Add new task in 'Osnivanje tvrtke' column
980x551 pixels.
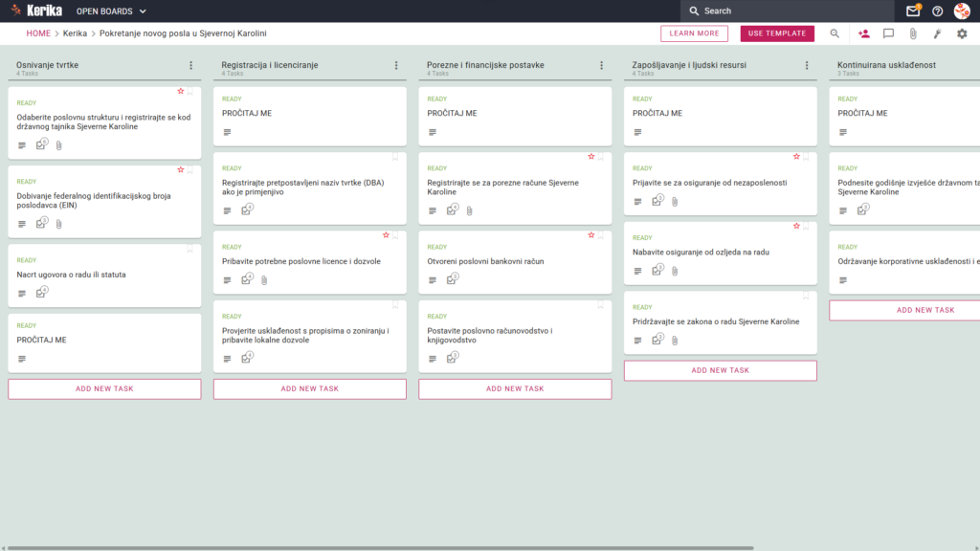(104, 388)
